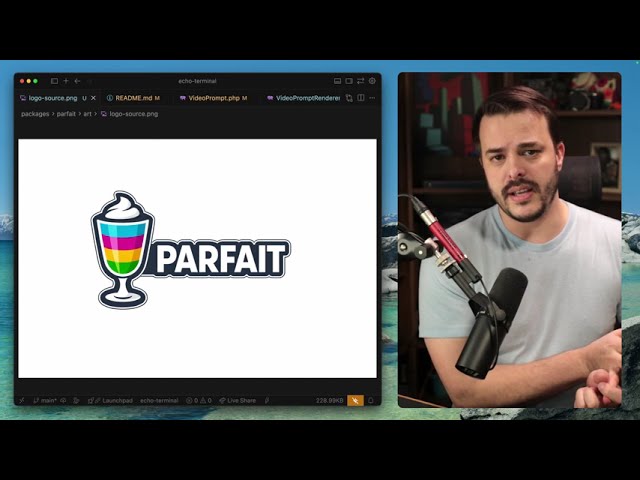The width and height of the screenshot is (640, 480).
Task: Select the logo-source.png breadcrumb
Action: [130, 114]
